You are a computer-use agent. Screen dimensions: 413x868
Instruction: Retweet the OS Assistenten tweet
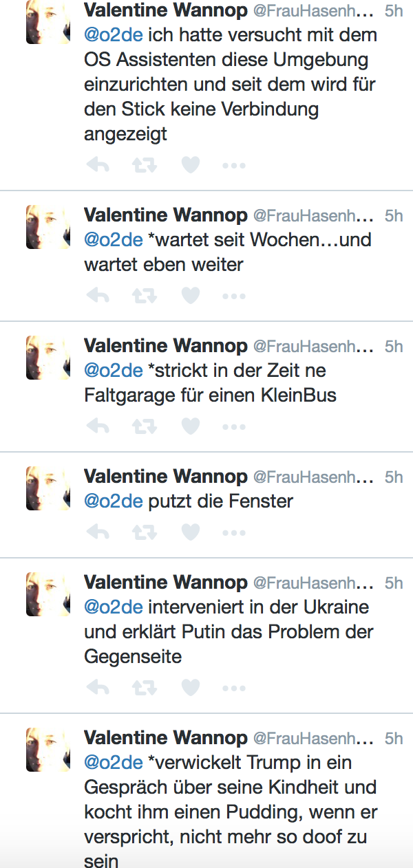click(144, 165)
